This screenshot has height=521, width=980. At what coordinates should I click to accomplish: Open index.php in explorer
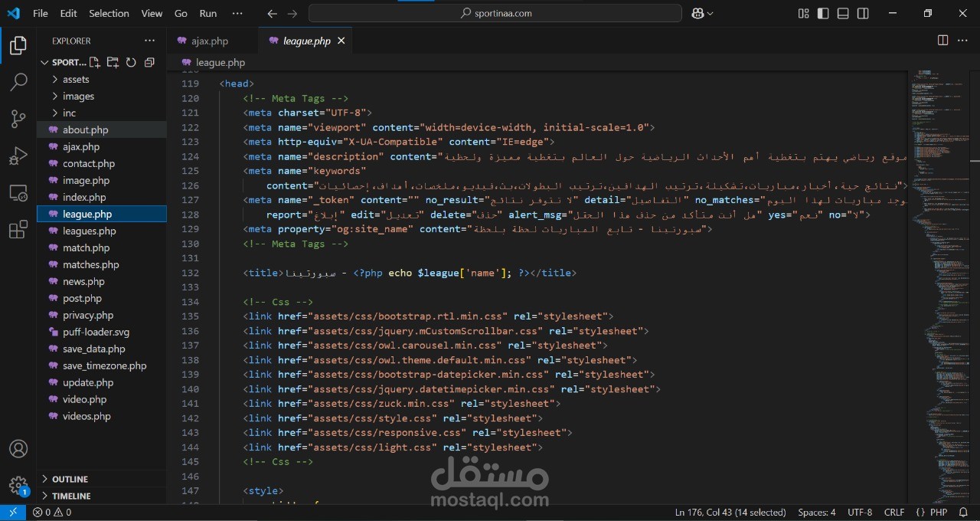[x=102, y=197]
